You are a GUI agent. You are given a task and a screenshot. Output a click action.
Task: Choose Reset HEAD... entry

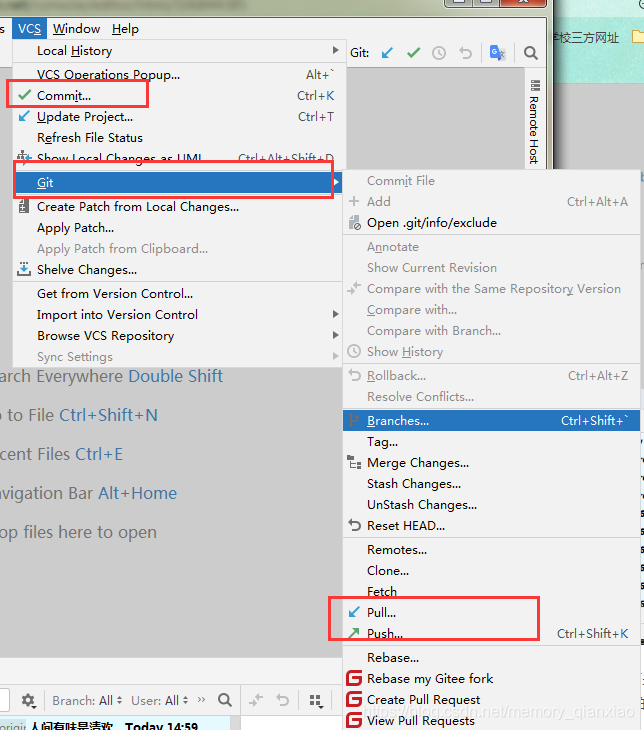[491, 526]
